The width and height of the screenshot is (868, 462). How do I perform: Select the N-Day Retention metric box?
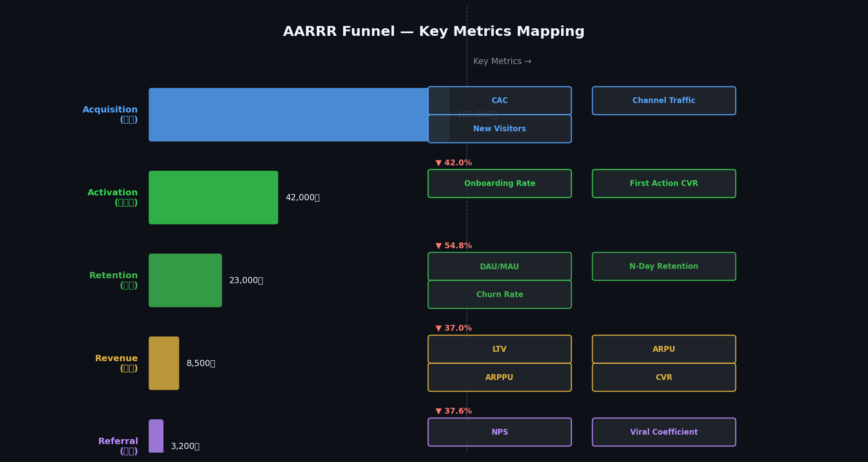click(x=663, y=267)
